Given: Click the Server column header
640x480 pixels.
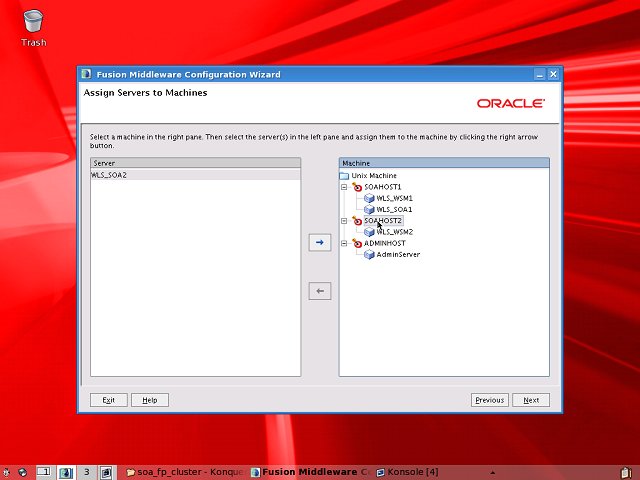Looking at the screenshot, I should [x=196, y=163].
